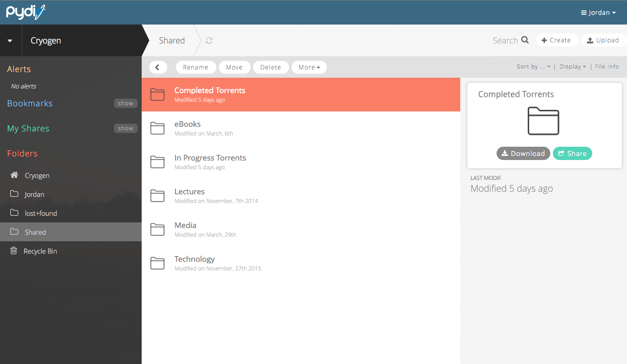
Task: Open the Display options dropdown
Action: pyautogui.click(x=572, y=66)
